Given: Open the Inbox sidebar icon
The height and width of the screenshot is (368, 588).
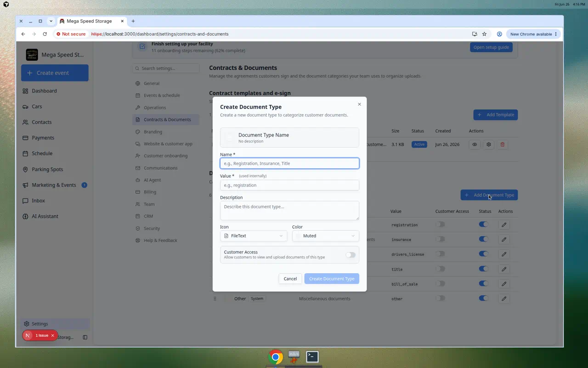Looking at the screenshot, I should point(25,201).
